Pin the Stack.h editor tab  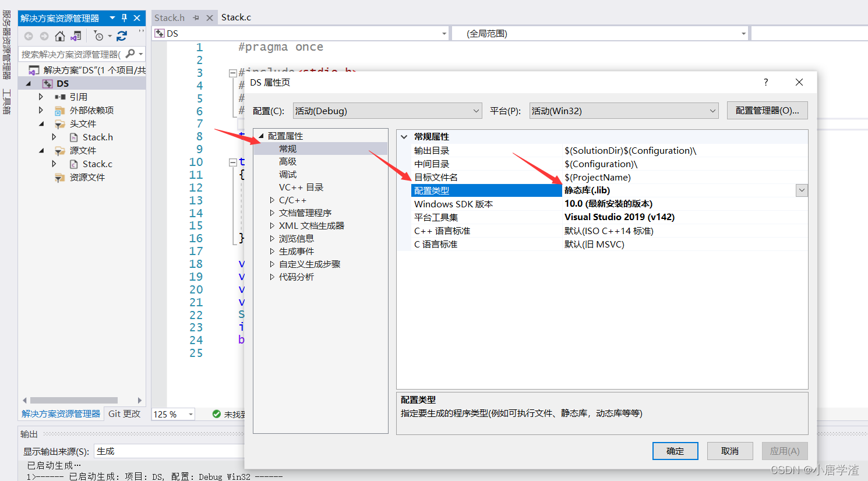(x=196, y=18)
